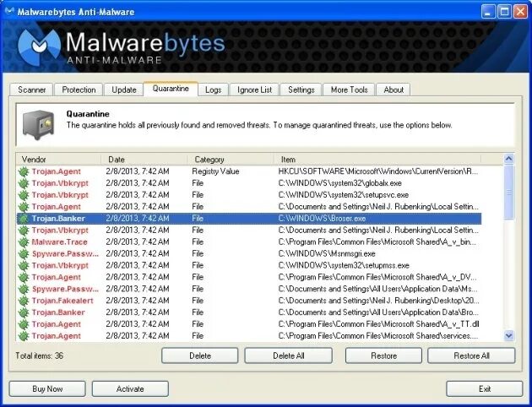
Task: Click the quarantine safe icon
Action: coord(38,124)
